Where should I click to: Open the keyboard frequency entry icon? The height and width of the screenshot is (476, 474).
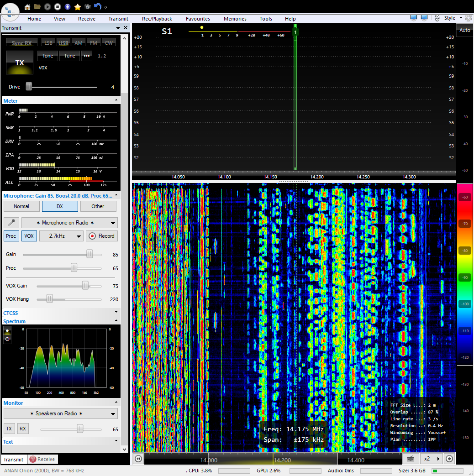coord(411,459)
